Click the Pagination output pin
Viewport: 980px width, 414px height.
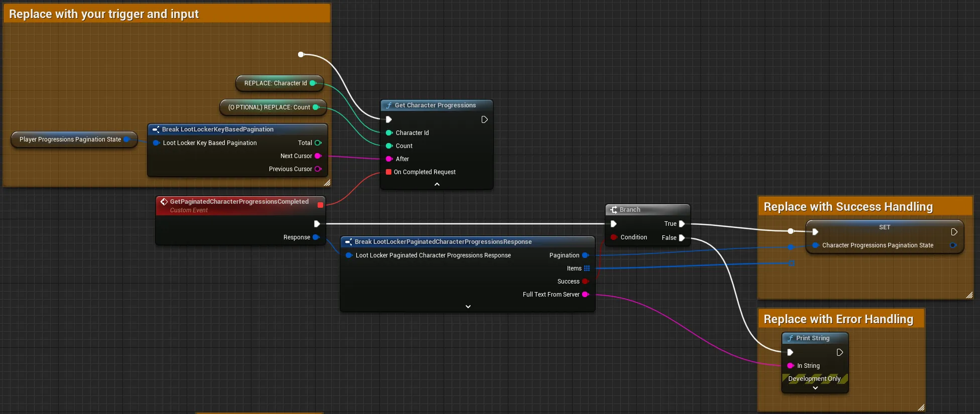click(585, 255)
